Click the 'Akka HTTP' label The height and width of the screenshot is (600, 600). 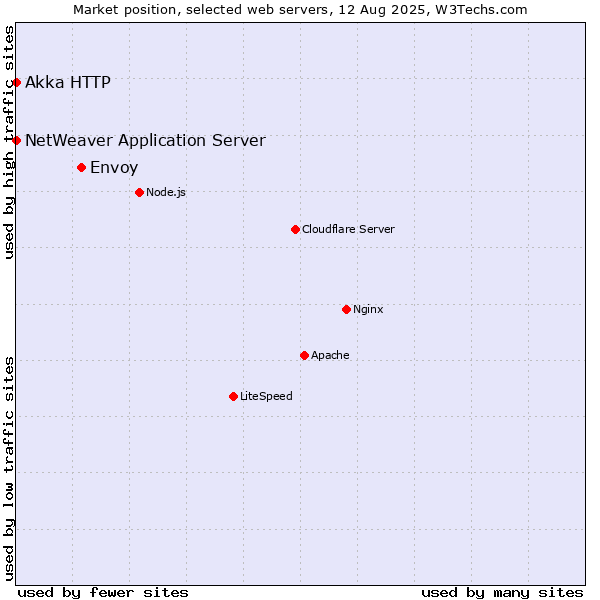coord(68,82)
